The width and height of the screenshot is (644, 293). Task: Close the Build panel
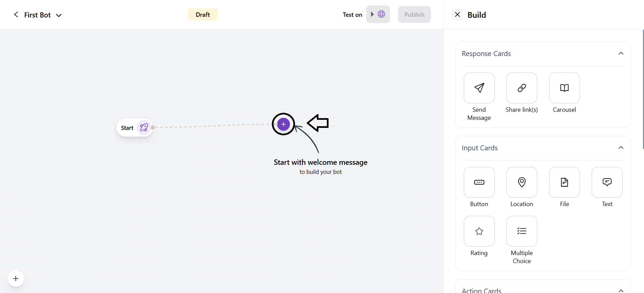click(x=457, y=14)
